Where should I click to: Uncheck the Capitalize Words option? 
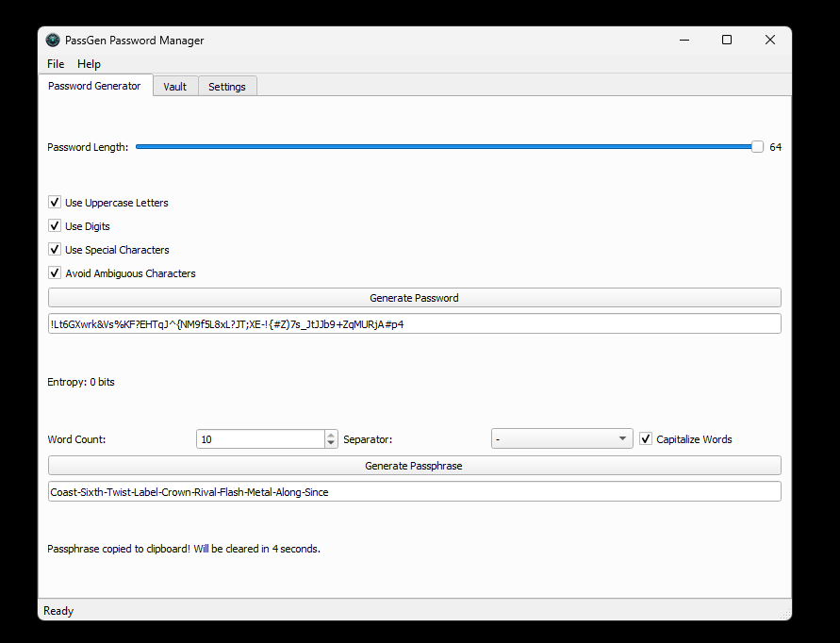click(x=645, y=438)
